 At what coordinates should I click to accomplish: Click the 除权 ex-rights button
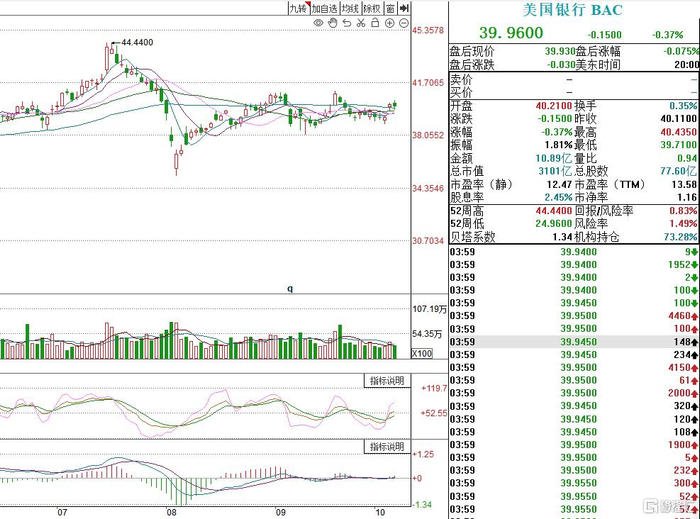372,8
